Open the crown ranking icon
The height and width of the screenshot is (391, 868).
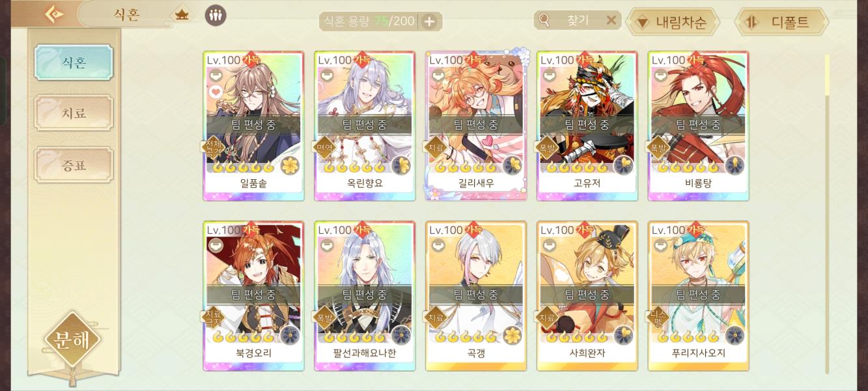[x=182, y=14]
